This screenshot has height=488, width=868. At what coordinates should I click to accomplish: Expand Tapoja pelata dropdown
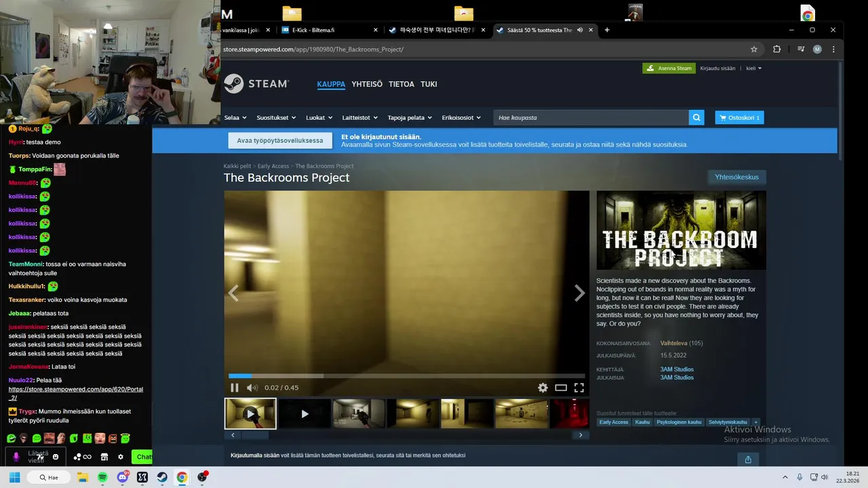410,117
